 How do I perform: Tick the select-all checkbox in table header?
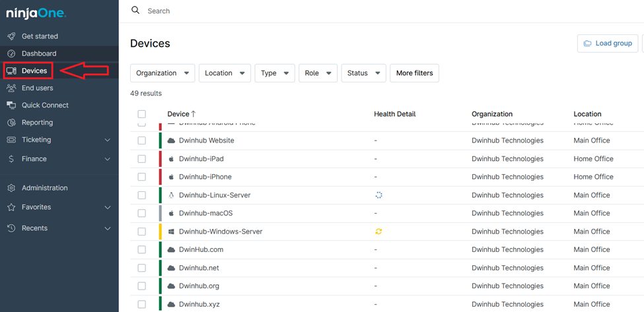(142, 114)
